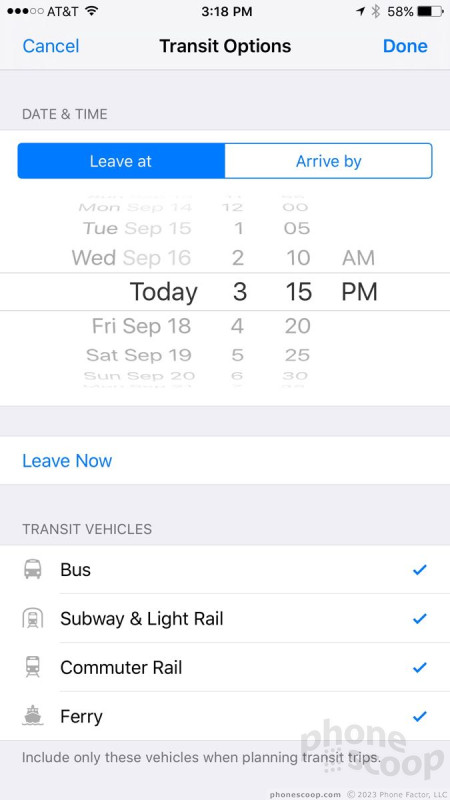Choose AM in the period picker
The width and height of the screenshot is (450, 800).
tap(358, 258)
